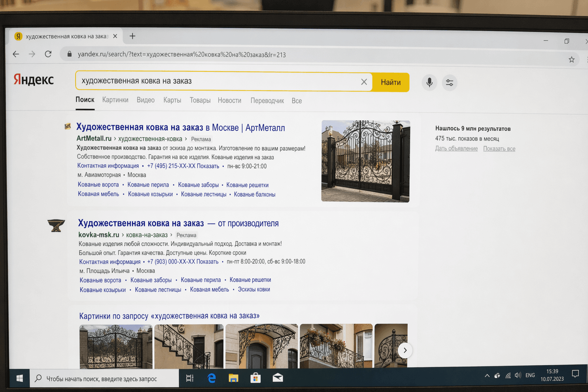The height and width of the screenshot is (392, 588).
Task: Switch to the Картинки tab
Action: point(115,100)
